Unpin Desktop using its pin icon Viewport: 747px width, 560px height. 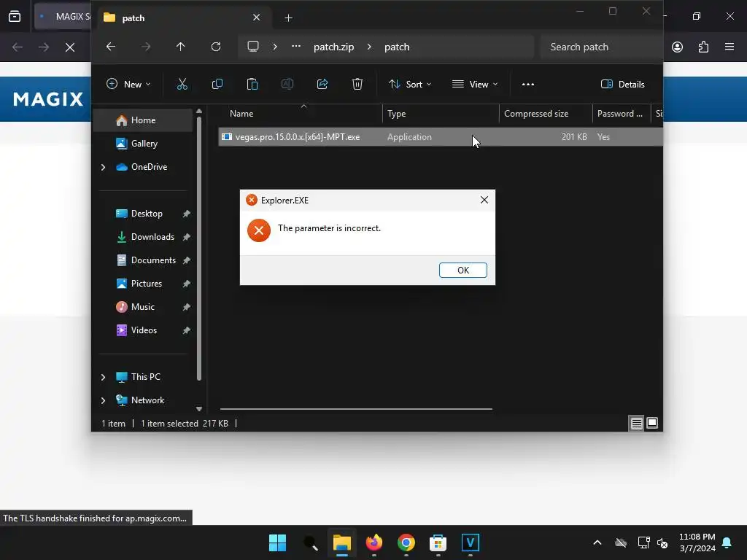186,214
